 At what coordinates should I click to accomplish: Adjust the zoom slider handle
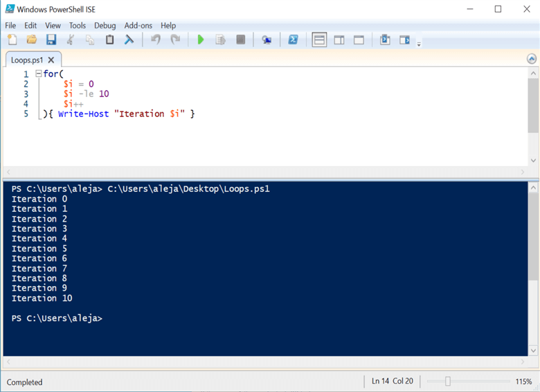pos(447,381)
